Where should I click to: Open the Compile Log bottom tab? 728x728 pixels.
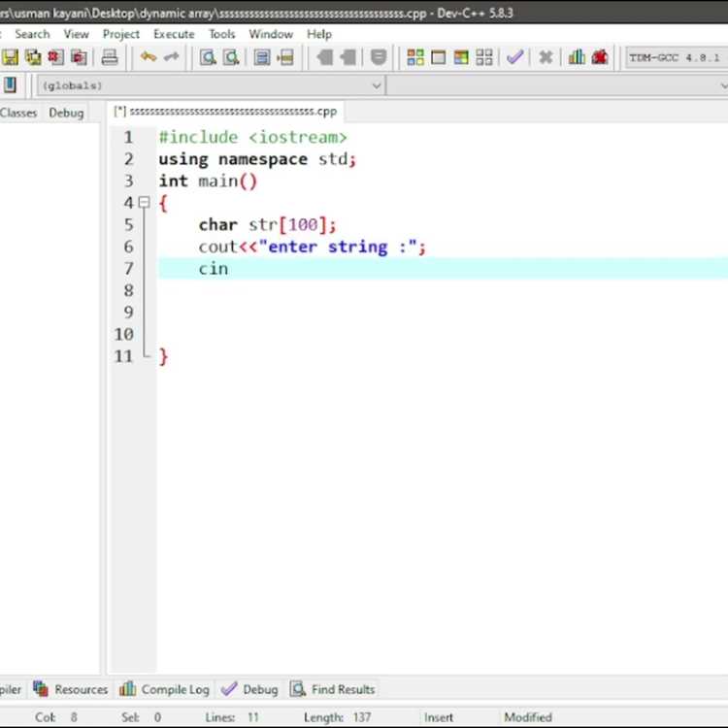(164, 689)
